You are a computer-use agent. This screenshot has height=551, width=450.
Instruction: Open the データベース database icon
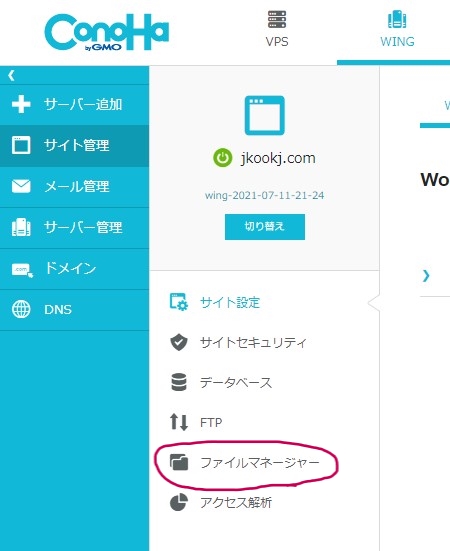(179, 382)
